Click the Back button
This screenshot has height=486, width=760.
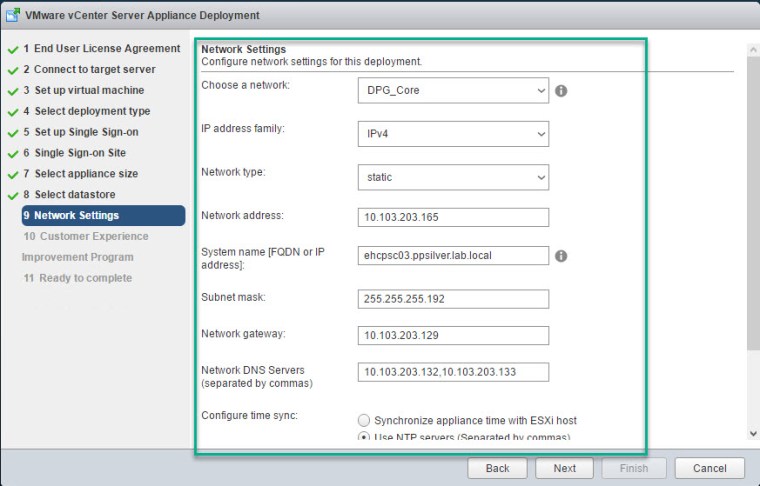point(497,468)
